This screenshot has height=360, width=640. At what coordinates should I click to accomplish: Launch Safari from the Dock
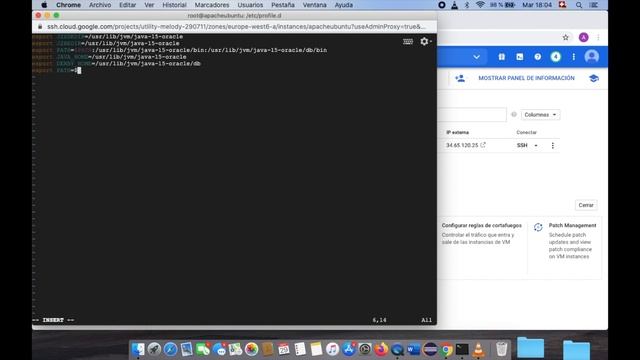click(x=170, y=349)
